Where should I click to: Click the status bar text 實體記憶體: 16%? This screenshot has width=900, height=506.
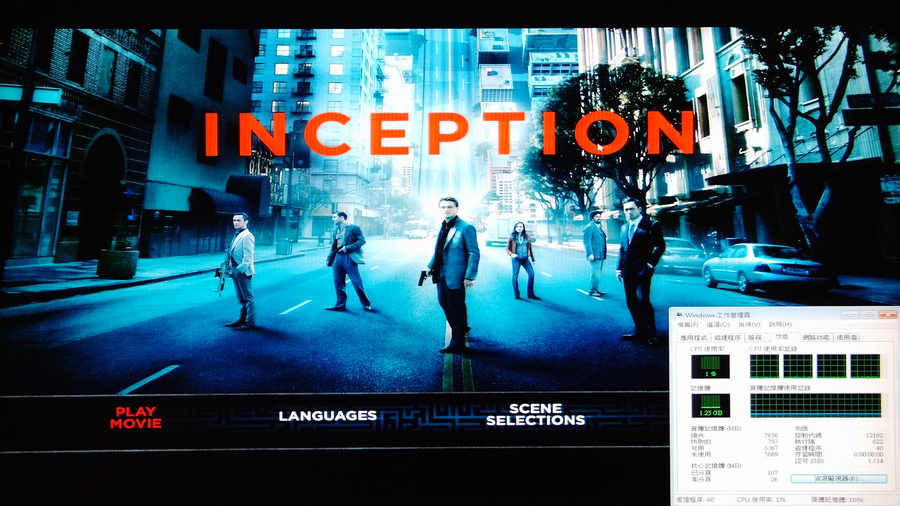point(837,500)
